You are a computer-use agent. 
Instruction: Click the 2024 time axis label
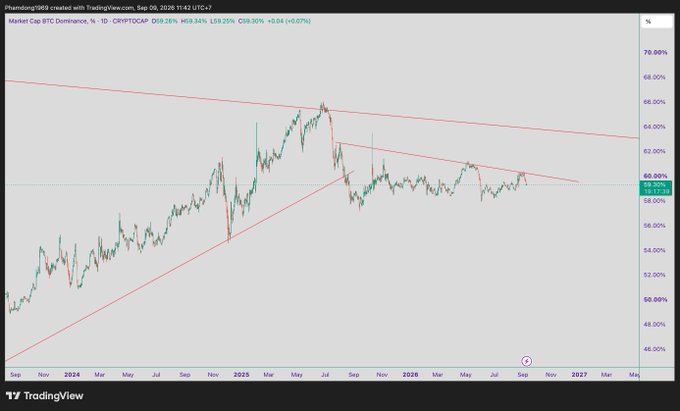click(x=72, y=375)
